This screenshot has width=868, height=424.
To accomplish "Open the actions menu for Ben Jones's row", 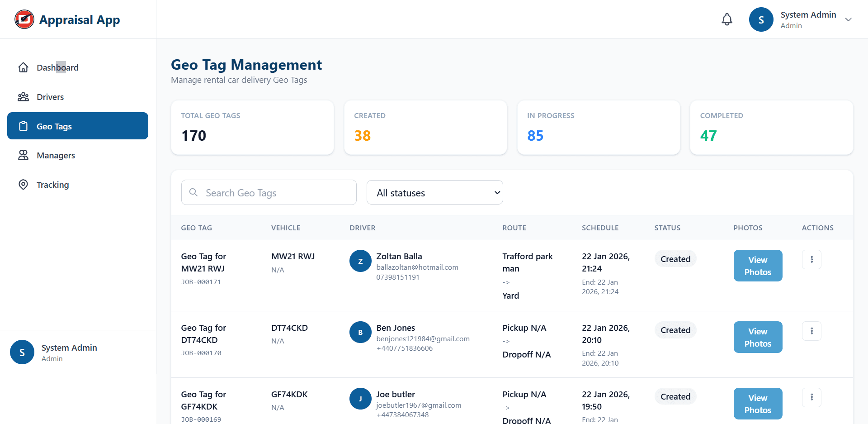I will pyautogui.click(x=811, y=331).
